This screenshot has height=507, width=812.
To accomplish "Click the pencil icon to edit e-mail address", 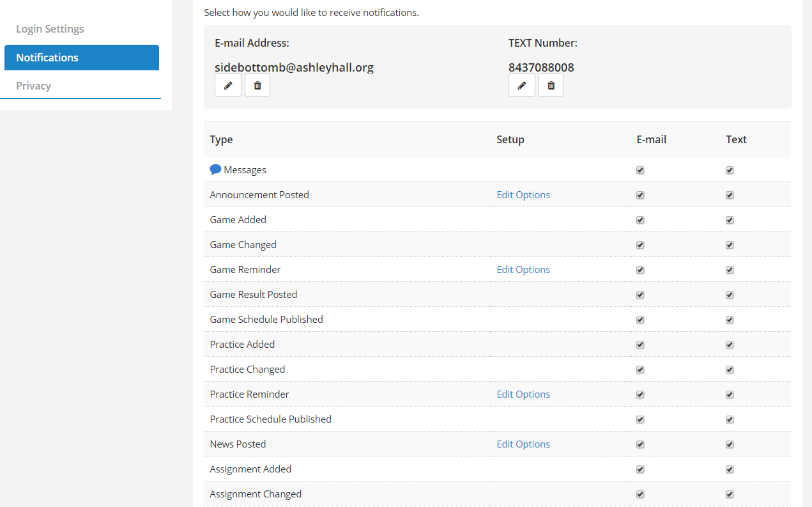I will point(228,85).
